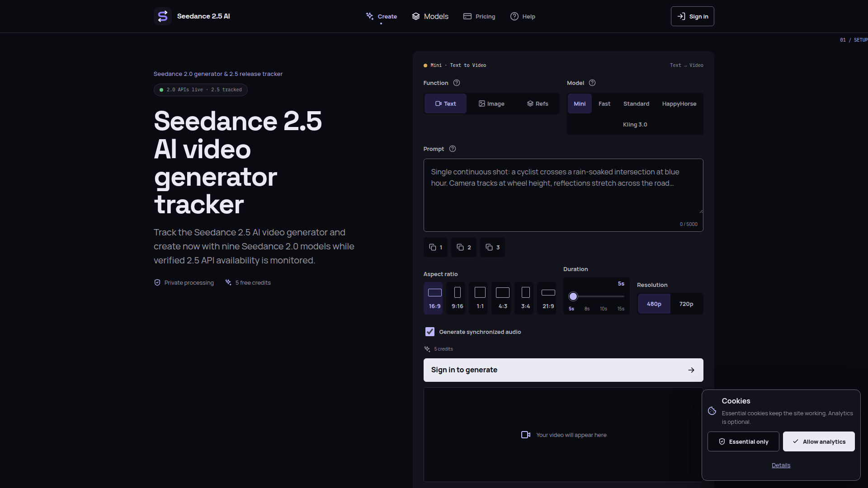The height and width of the screenshot is (488, 868).
Task: Click the cookie icon in Cookies panel
Action: (x=712, y=411)
